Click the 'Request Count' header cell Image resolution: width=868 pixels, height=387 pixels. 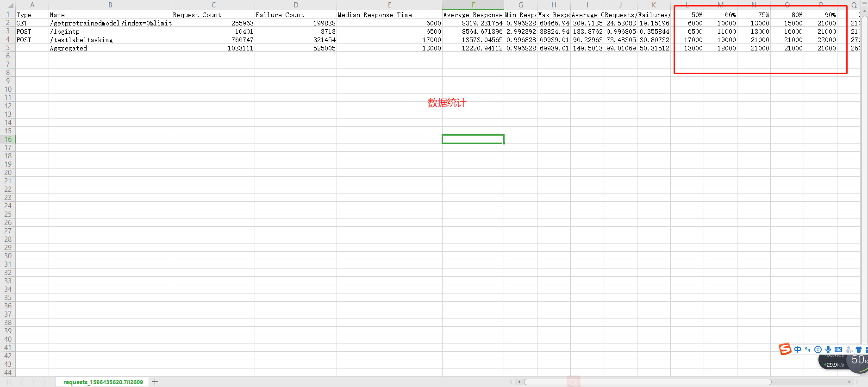[213, 15]
